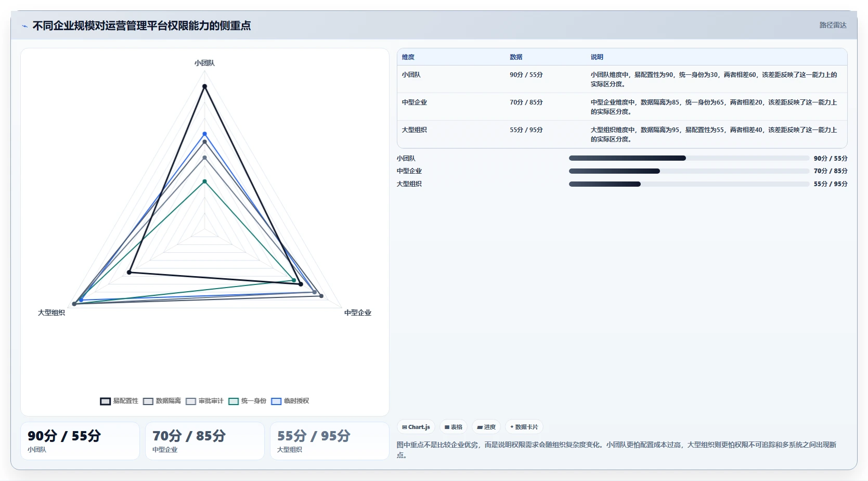Click the table value 90分 / 55分
This screenshot has width=868, height=481.
point(526,75)
